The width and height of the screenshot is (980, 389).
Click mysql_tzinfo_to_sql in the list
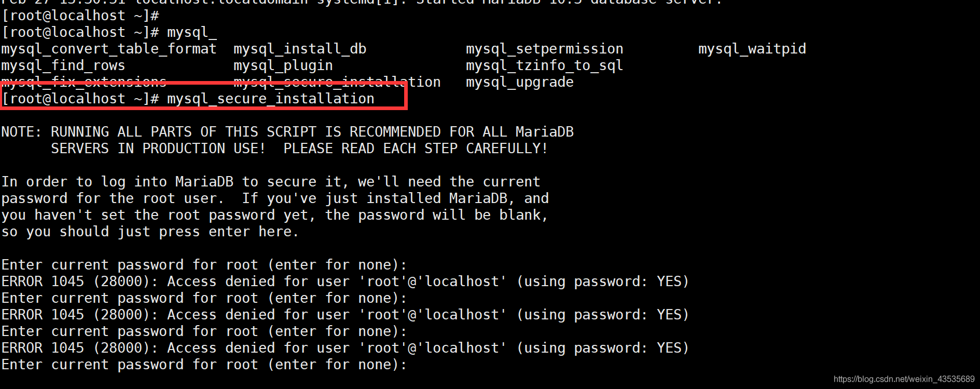[545, 65]
